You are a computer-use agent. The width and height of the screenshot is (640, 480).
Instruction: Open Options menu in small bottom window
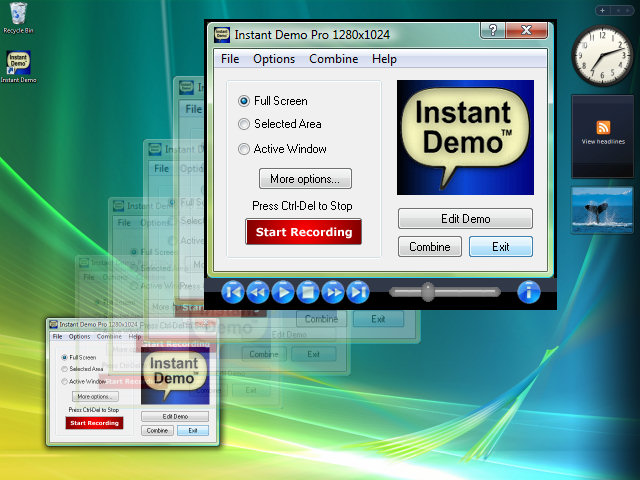[79, 337]
